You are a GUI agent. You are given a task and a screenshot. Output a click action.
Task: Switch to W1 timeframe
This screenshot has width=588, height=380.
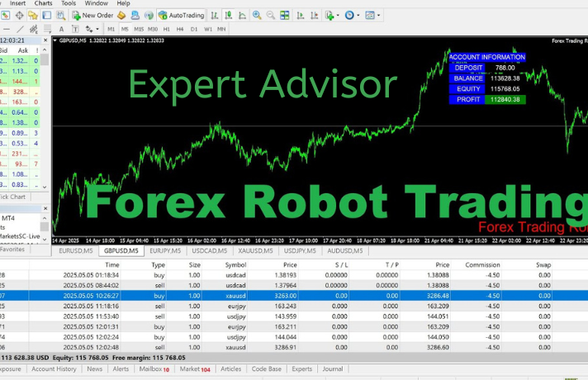click(x=208, y=29)
